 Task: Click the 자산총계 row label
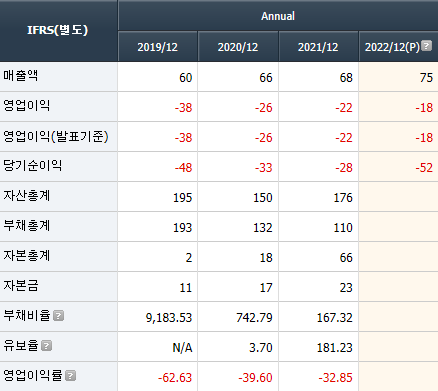tap(27, 196)
